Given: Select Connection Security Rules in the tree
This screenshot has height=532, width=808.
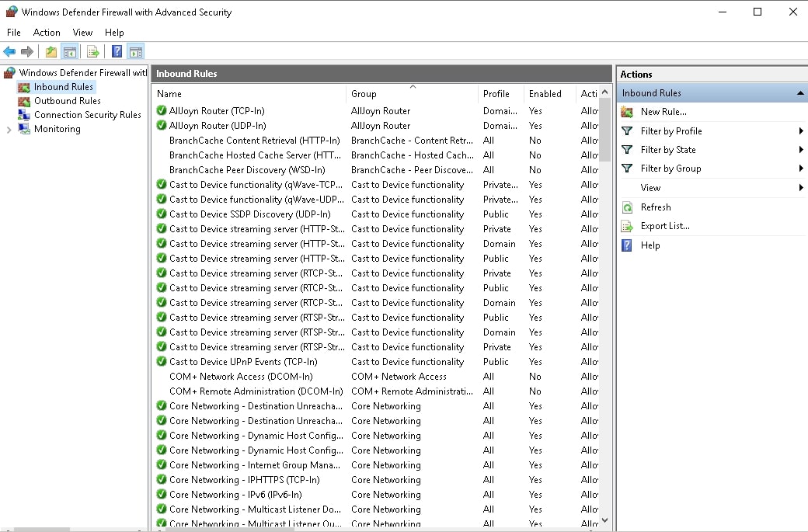Looking at the screenshot, I should (x=87, y=115).
